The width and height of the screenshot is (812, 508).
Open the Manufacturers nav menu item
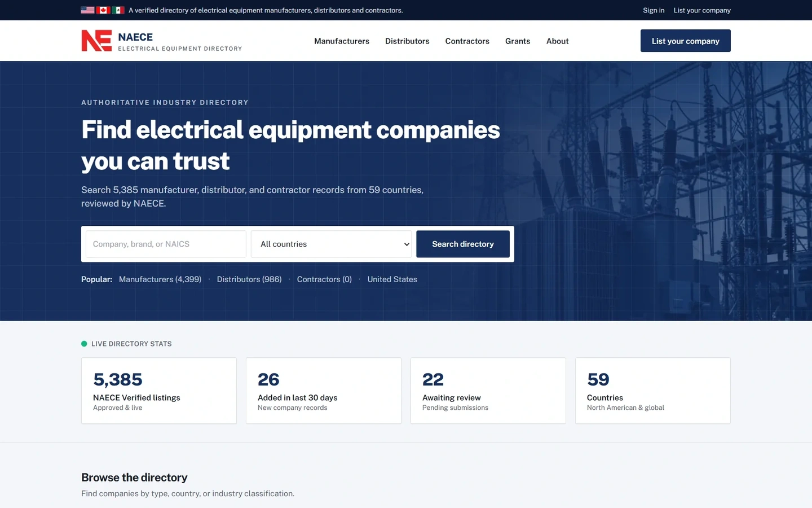click(342, 41)
